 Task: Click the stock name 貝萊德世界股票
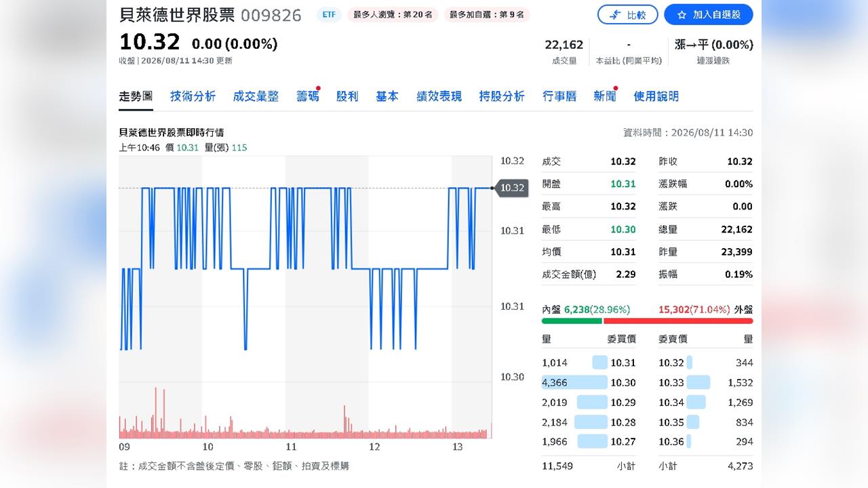tap(177, 15)
